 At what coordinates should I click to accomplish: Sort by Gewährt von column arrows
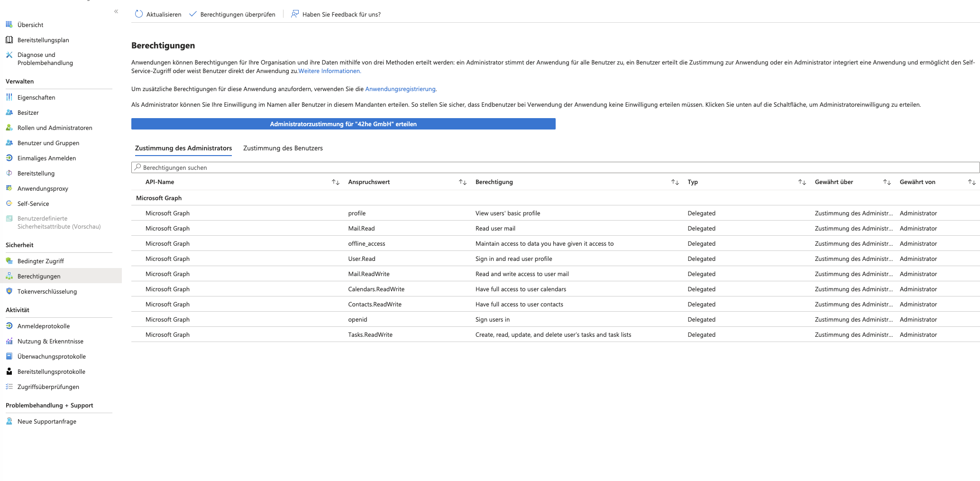click(x=972, y=182)
